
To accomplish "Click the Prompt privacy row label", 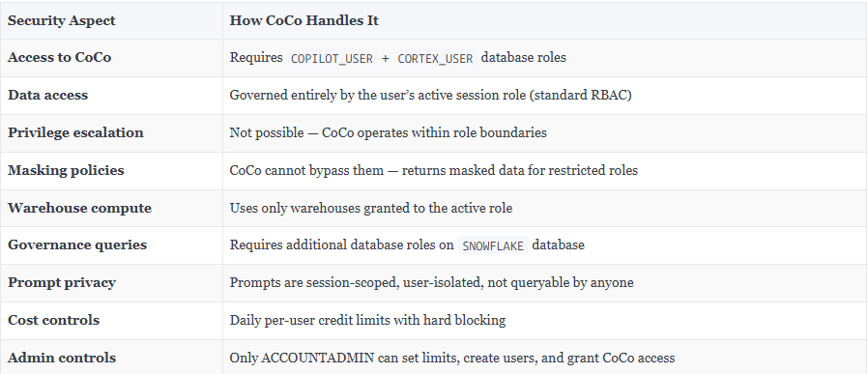I will [x=62, y=283].
